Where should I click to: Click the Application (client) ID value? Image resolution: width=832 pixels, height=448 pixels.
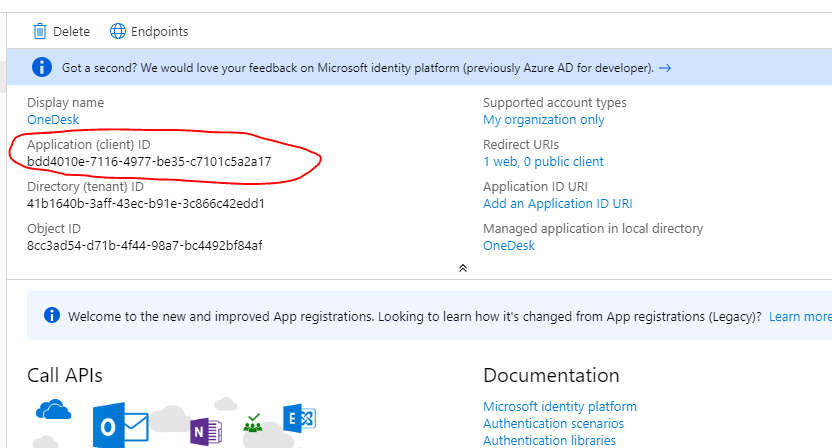pos(149,161)
